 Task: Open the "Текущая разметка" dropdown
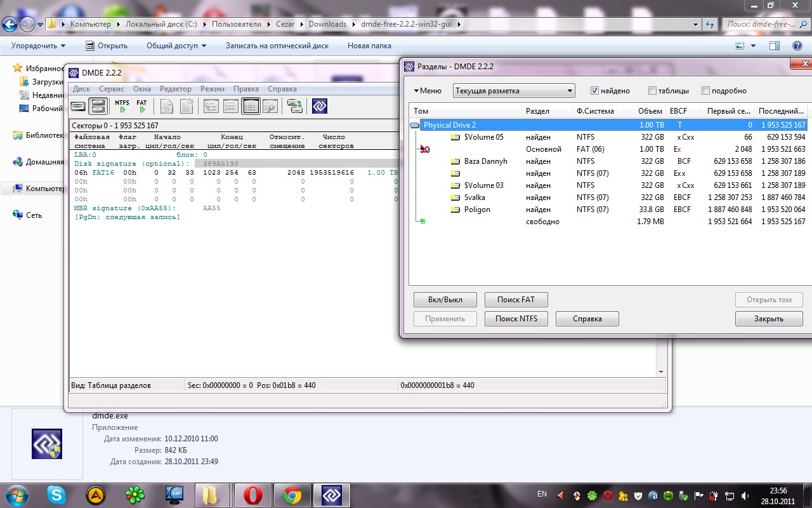514,91
